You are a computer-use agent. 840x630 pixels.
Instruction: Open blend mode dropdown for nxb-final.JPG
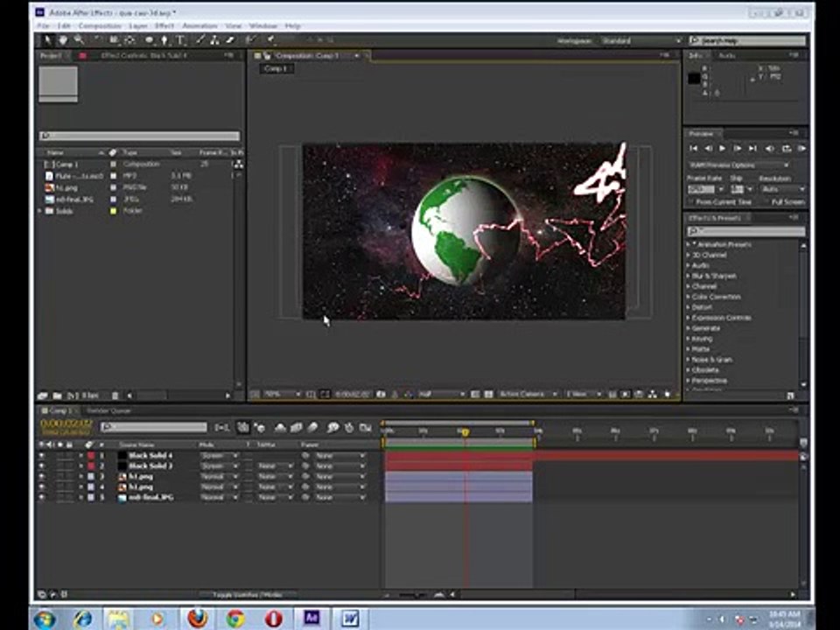pyautogui.click(x=219, y=497)
